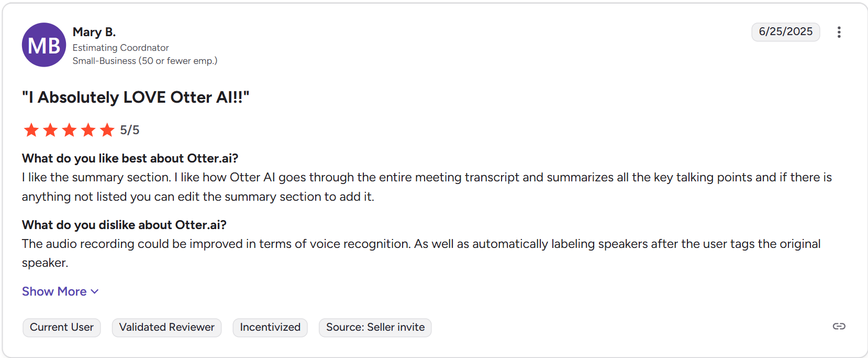Expand the review with Show More
This screenshot has height=358, width=868.
(60, 291)
